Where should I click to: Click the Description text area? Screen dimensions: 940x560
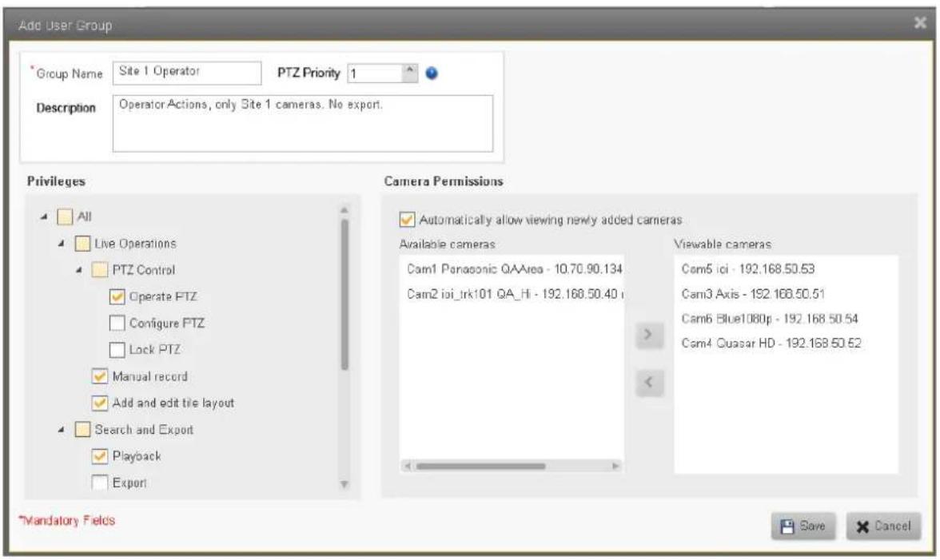pos(303,123)
